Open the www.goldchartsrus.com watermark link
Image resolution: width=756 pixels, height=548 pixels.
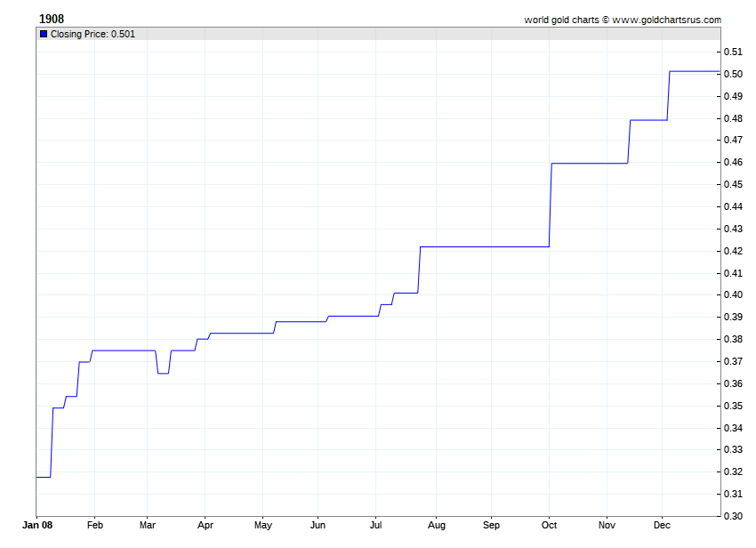click(666, 20)
